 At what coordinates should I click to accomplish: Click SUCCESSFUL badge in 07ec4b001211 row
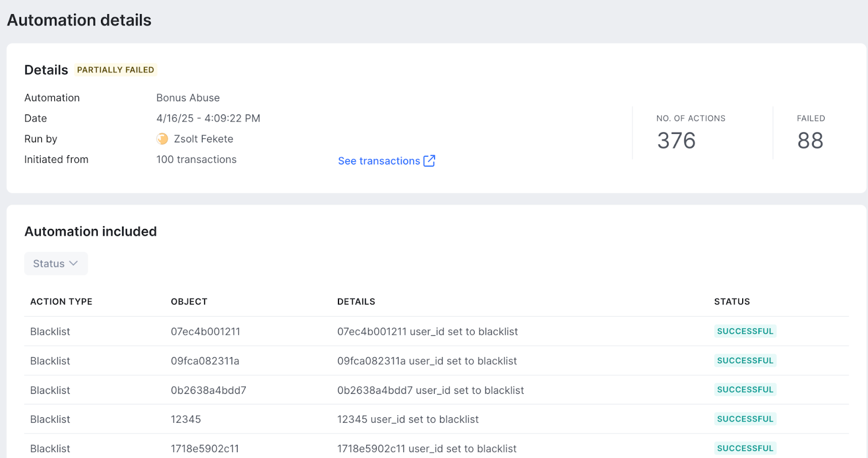click(745, 331)
